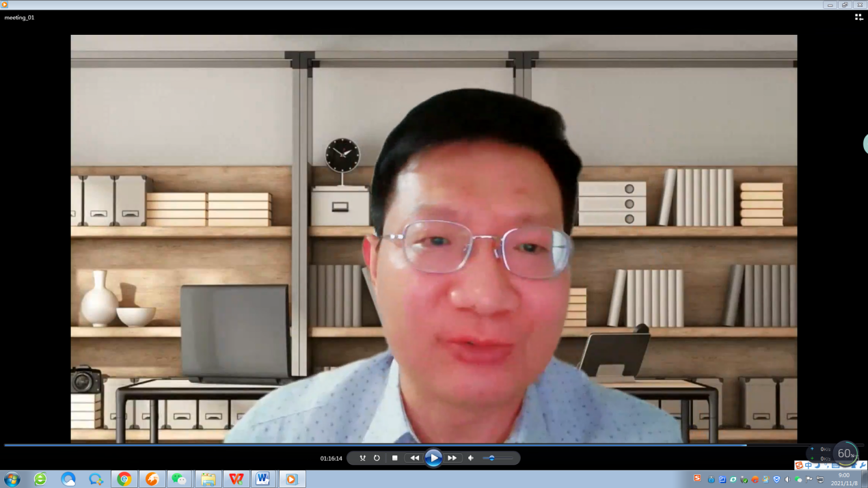The width and height of the screenshot is (868, 488).
Task: Click the 01:16:14 elapsed time display
Action: pyautogui.click(x=331, y=459)
